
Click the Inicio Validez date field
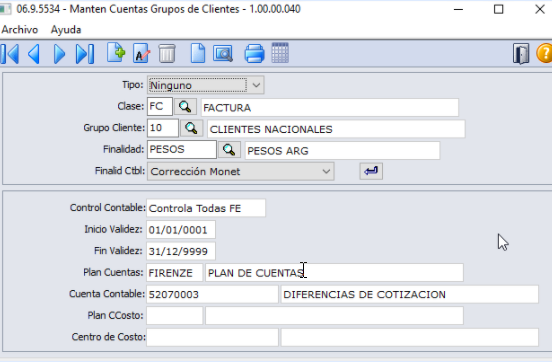[x=181, y=230]
